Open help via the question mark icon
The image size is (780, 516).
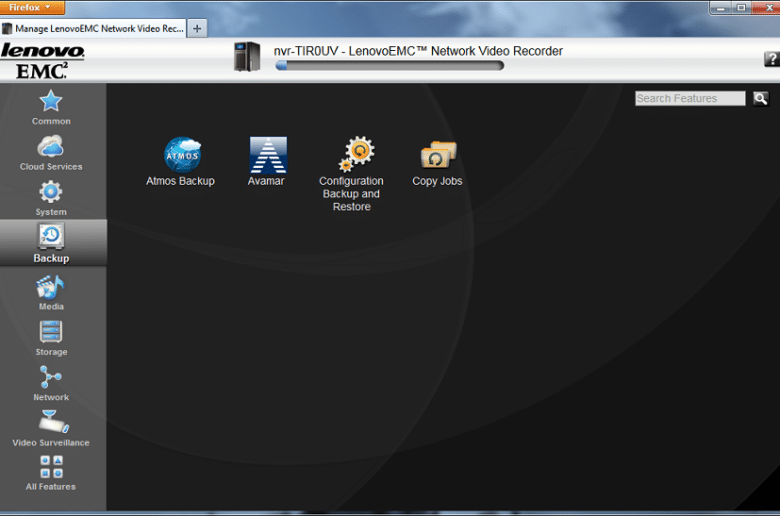pos(772,59)
